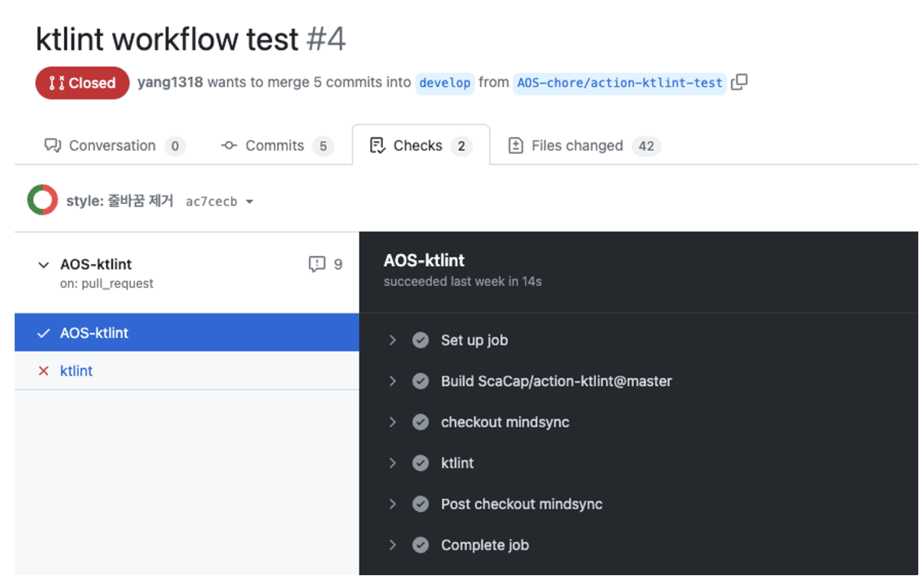Click the Closed pull request status badge
Viewport: 924px width, 579px height.
(82, 83)
